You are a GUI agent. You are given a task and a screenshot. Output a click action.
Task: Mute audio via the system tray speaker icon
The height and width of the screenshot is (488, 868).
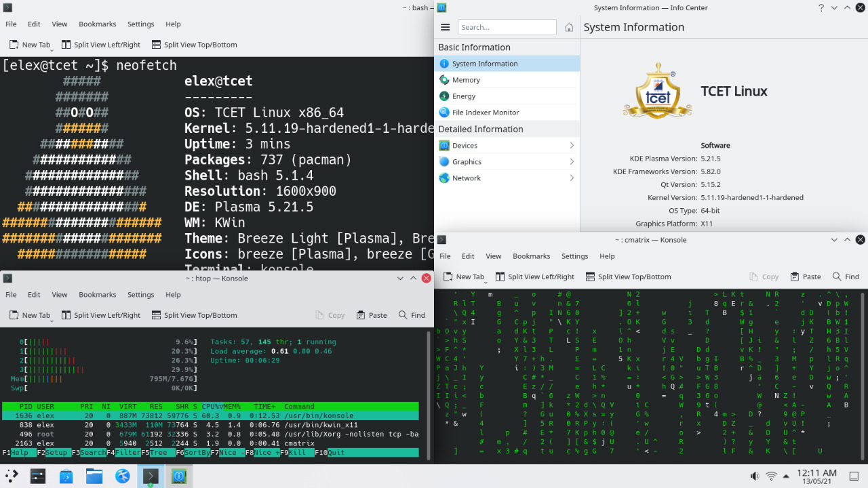[754, 475]
